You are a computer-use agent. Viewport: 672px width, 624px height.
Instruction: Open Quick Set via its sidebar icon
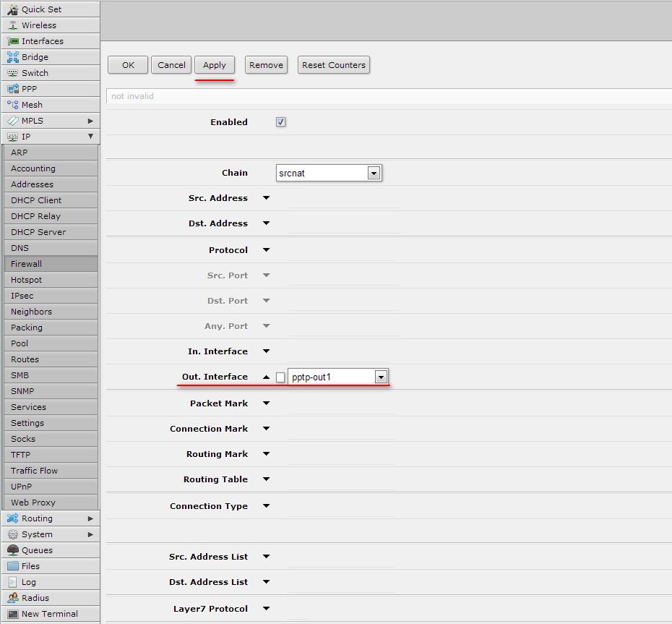pos(13,9)
